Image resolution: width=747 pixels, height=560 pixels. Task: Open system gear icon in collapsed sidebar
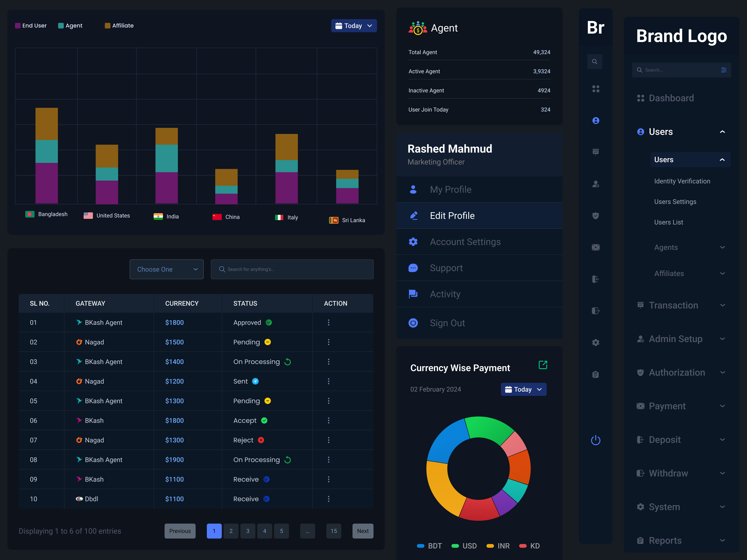[x=596, y=343]
